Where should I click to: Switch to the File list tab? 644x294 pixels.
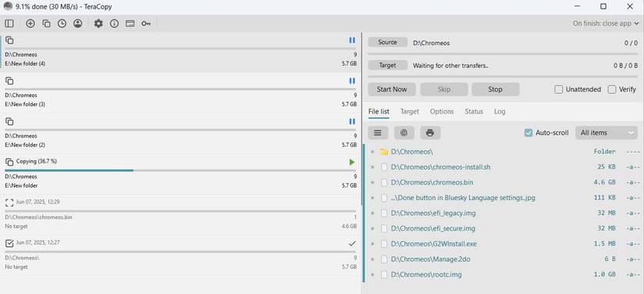(x=379, y=112)
